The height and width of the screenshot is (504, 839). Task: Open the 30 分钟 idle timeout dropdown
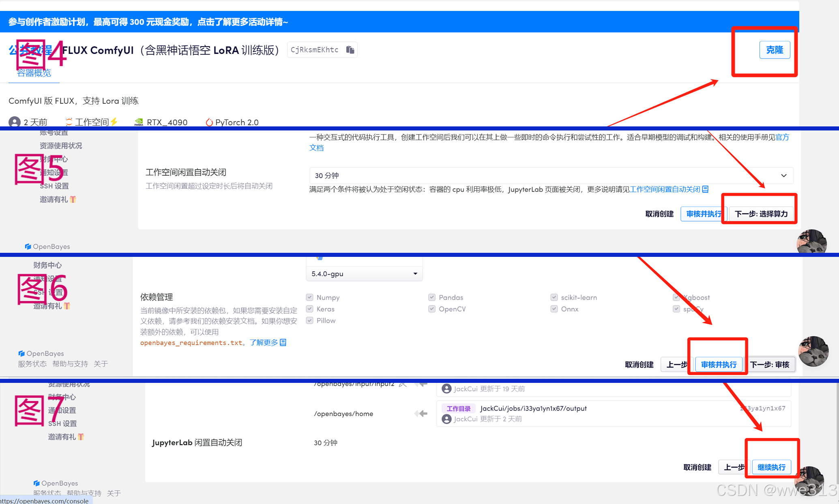[x=783, y=175]
